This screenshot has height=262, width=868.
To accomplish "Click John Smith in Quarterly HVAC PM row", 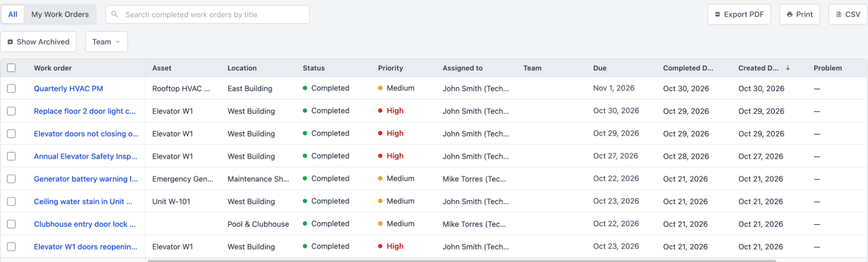I will (x=476, y=89).
